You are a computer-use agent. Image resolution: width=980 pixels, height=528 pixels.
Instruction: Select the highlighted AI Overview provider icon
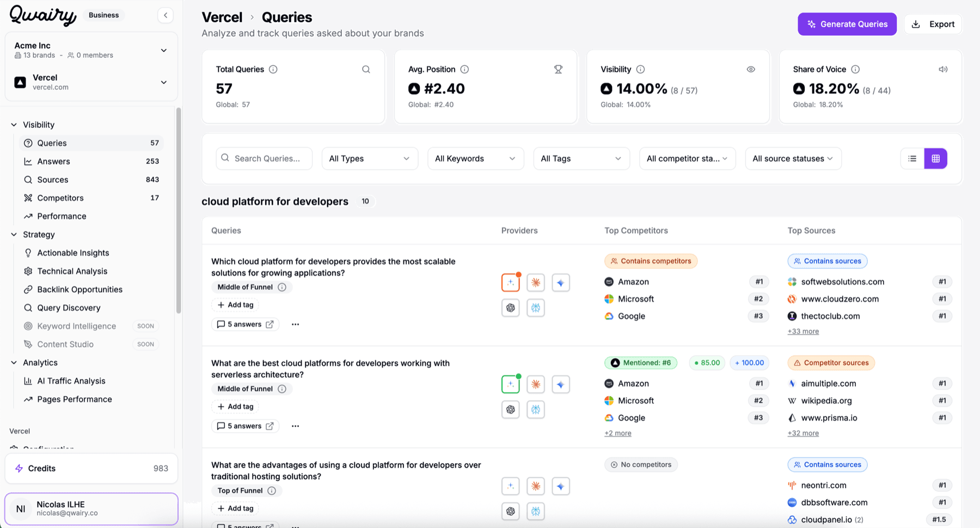[510, 282]
